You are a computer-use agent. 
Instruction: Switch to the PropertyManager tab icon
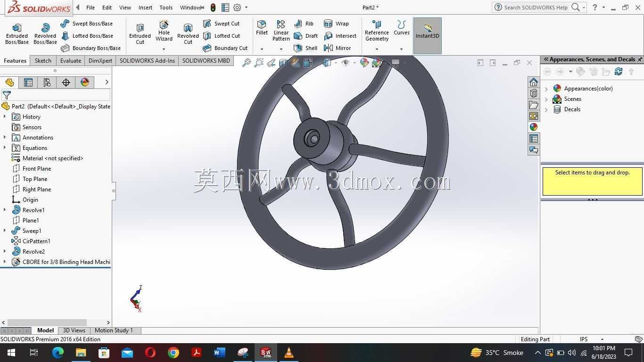[x=28, y=82]
